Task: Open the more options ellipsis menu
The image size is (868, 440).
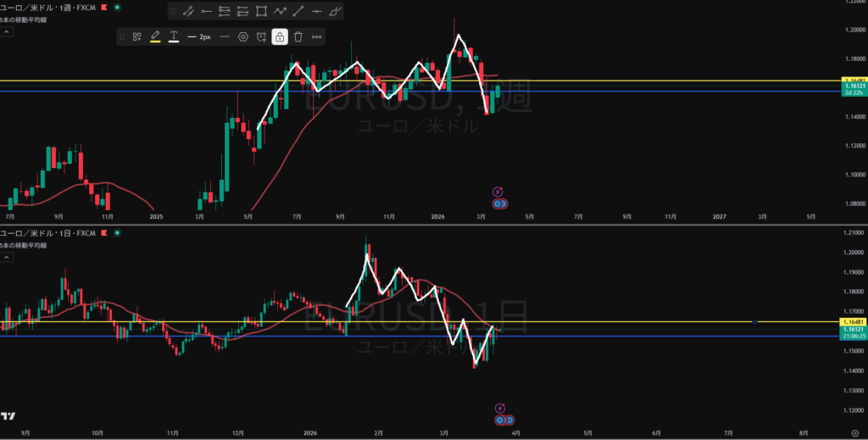Action: 316,36
